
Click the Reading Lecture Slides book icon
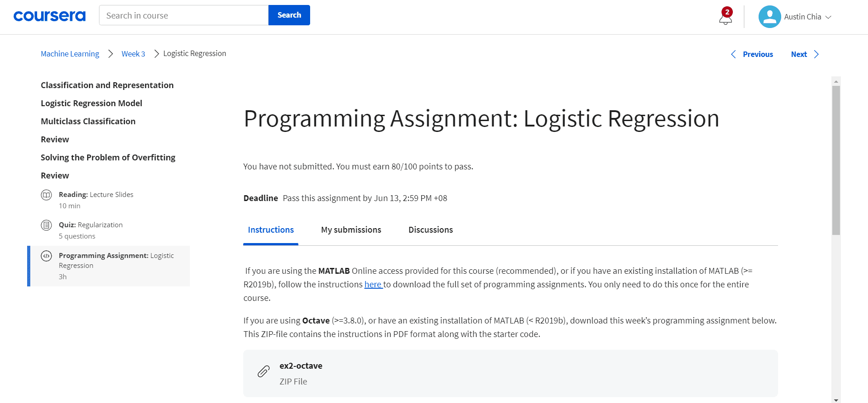47,195
